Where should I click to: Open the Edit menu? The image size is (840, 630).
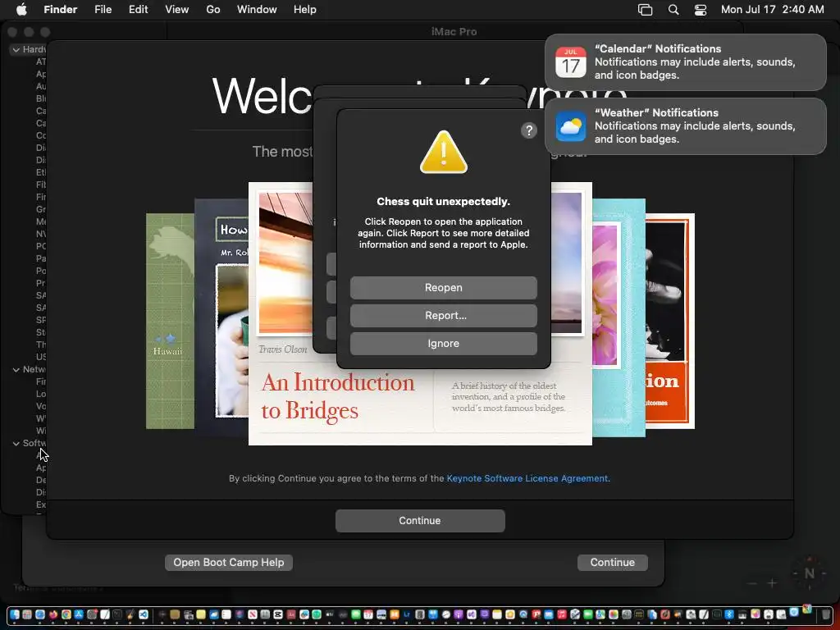point(138,10)
